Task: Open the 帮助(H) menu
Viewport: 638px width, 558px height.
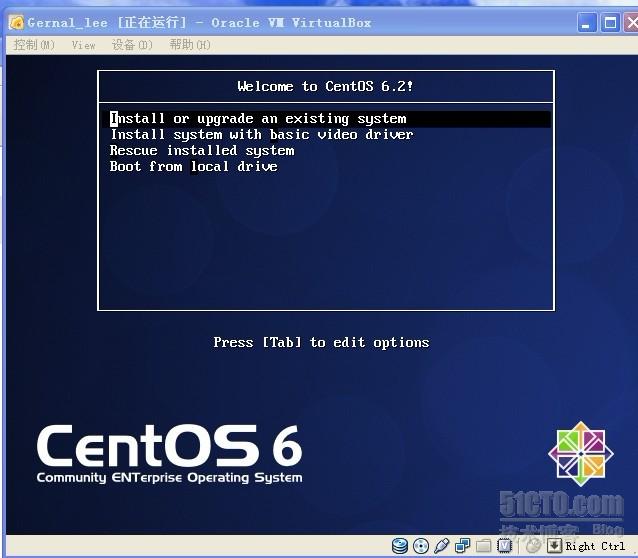Action: 190,45
